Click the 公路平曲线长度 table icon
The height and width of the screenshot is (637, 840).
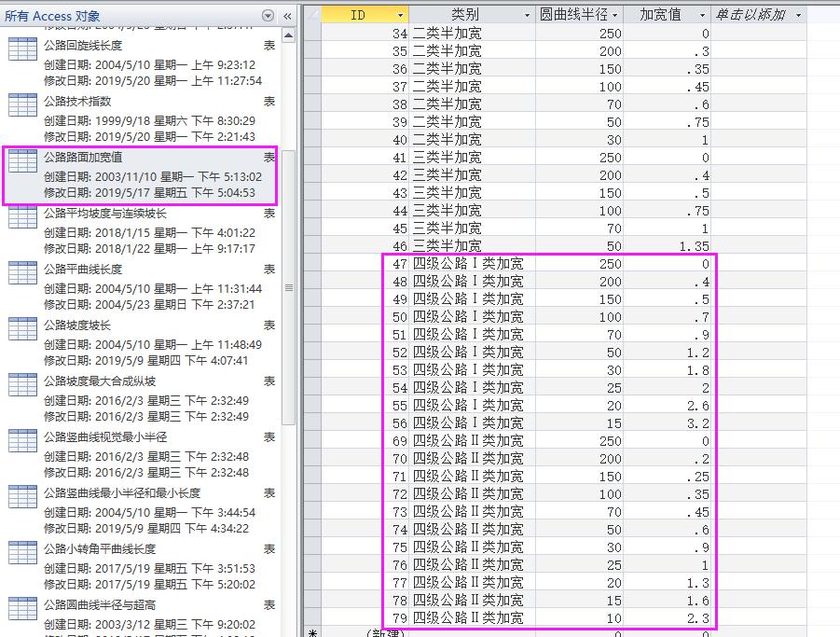tap(22, 273)
